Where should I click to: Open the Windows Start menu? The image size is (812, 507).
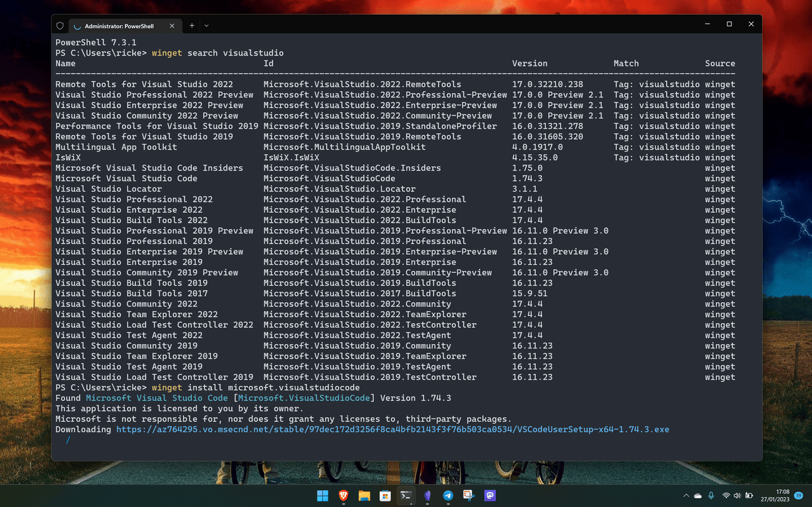[x=322, y=496]
